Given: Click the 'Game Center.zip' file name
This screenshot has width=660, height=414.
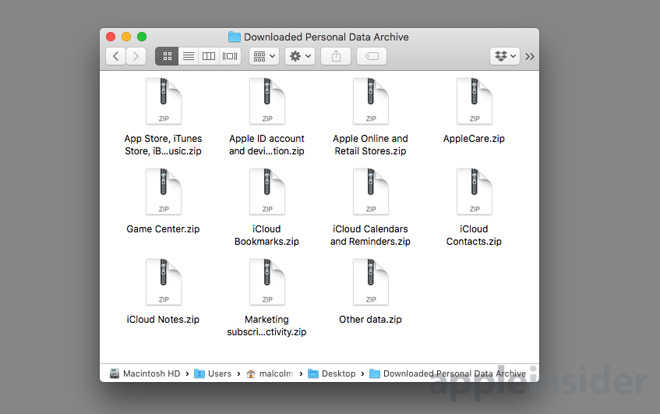Looking at the screenshot, I should [163, 229].
